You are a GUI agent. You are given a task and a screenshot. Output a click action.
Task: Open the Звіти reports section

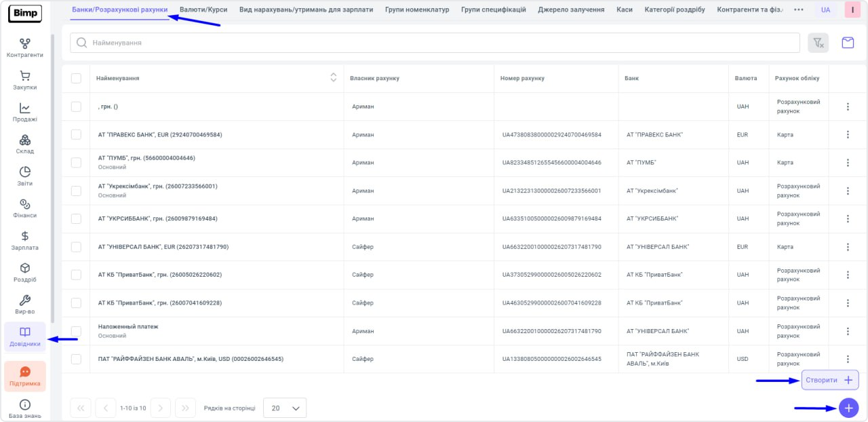(25, 176)
